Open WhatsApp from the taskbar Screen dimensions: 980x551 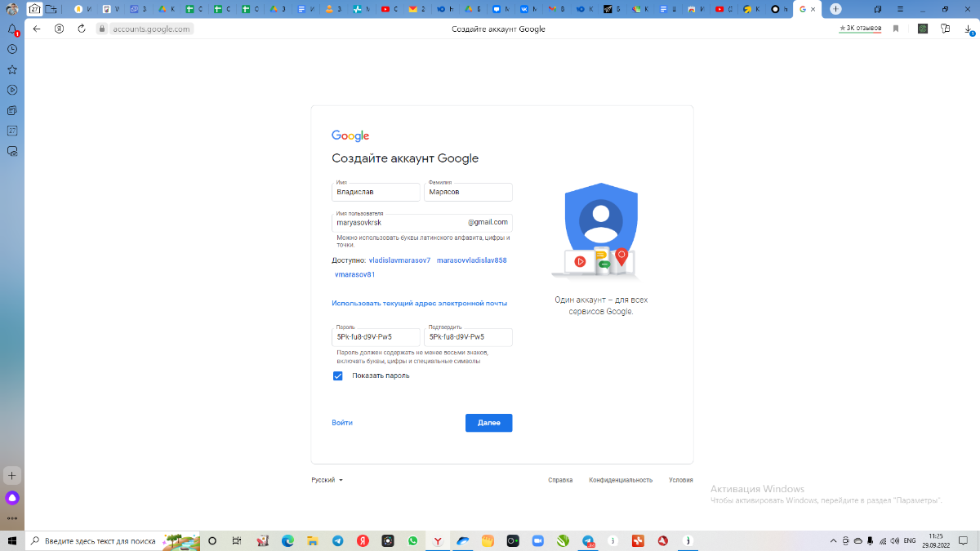pos(412,540)
